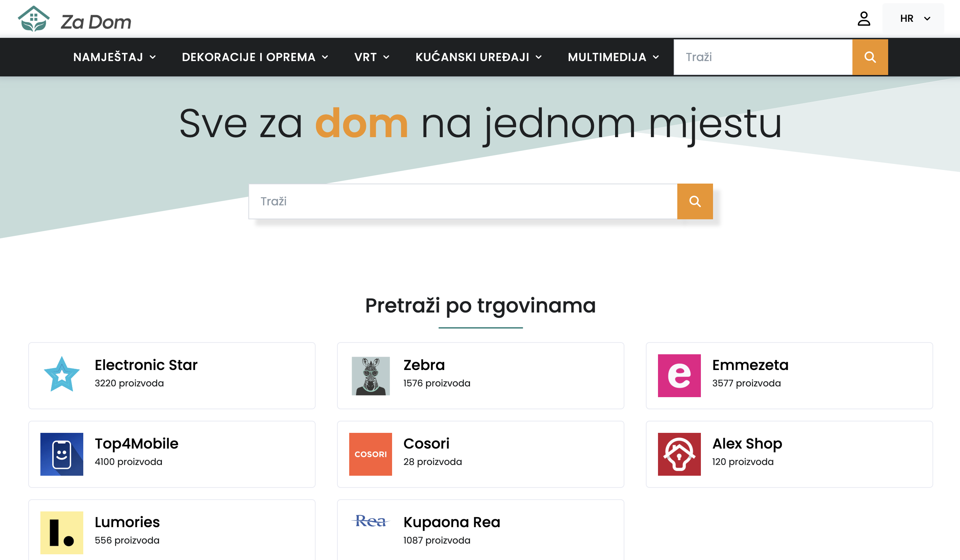Open Kupaona Rea logo
Image resolution: width=960 pixels, height=560 pixels.
pos(371,521)
